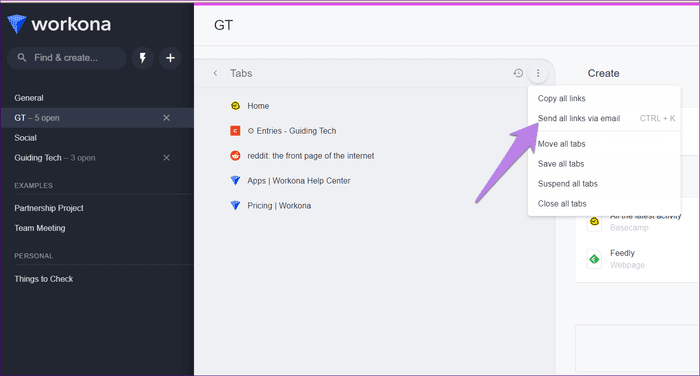This screenshot has height=376, width=700.
Task: Click in the Find & create search field
Action: click(x=67, y=58)
